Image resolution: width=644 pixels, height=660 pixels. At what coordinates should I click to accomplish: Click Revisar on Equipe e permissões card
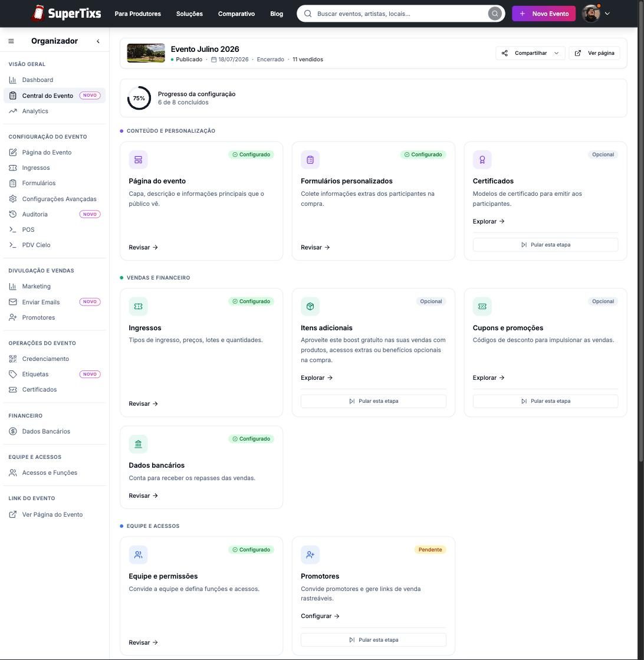[143, 643]
